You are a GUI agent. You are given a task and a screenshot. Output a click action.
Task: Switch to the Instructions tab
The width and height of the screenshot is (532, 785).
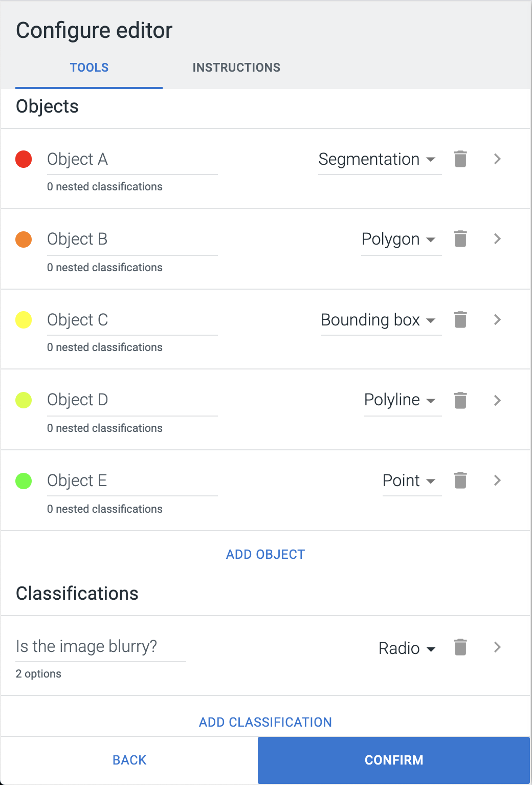click(x=236, y=68)
